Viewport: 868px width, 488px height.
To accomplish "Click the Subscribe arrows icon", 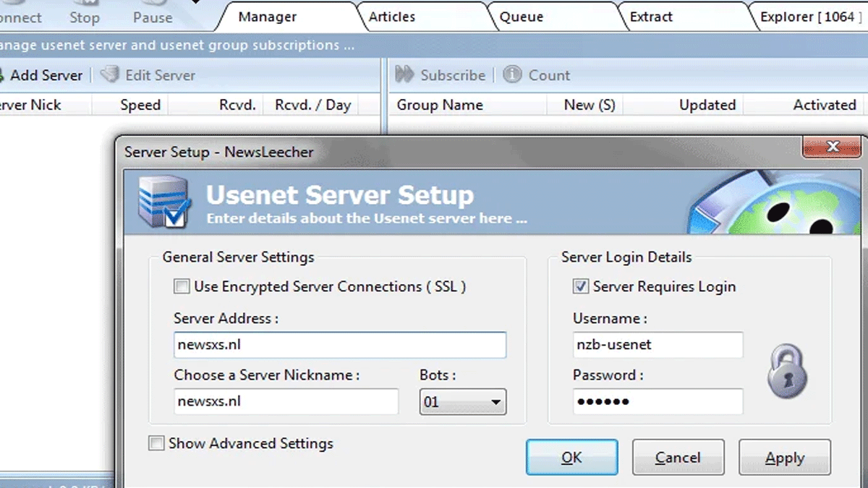I will click(404, 74).
